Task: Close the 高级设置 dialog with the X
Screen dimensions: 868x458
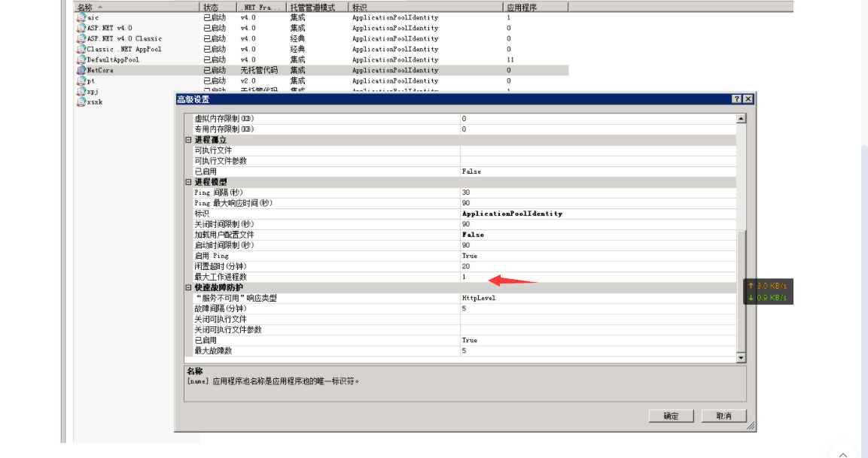Action: point(748,99)
